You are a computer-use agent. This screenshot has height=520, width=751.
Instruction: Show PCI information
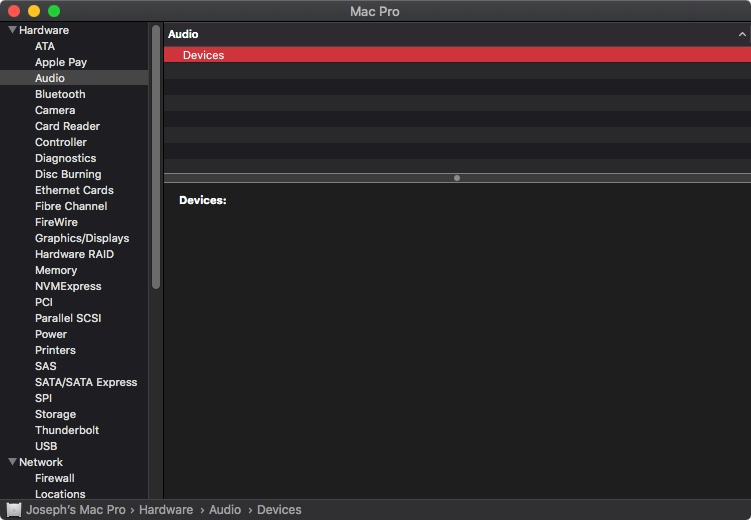point(44,302)
